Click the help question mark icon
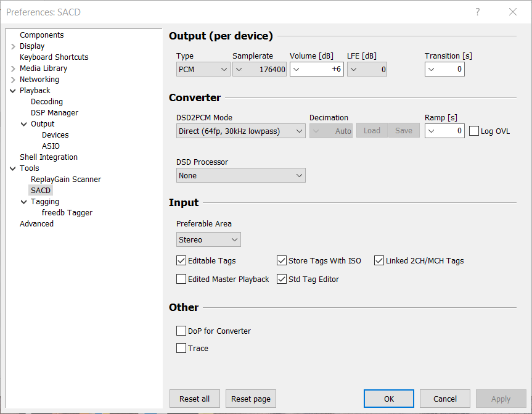Image resolution: width=532 pixels, height=414 pixels. point(478,12)
